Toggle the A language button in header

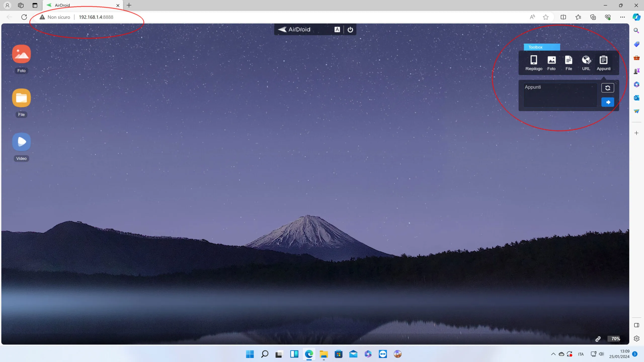(337, 29)
